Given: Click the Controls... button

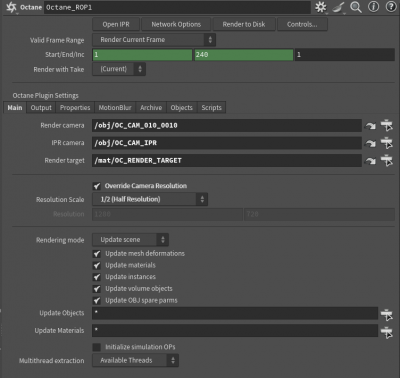Looking at the screenshot, I should [x=302, y=24].
